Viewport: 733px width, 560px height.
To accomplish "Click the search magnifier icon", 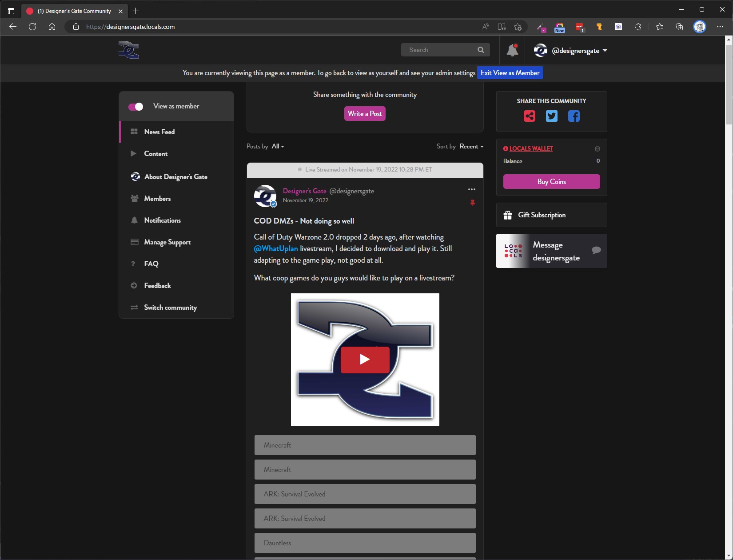I will coord(481,50).
